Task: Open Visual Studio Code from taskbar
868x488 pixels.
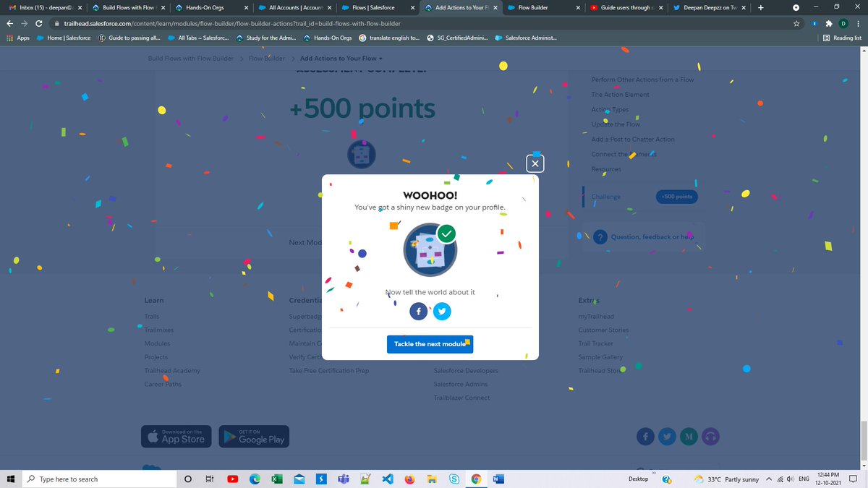Action: [387, 479]
